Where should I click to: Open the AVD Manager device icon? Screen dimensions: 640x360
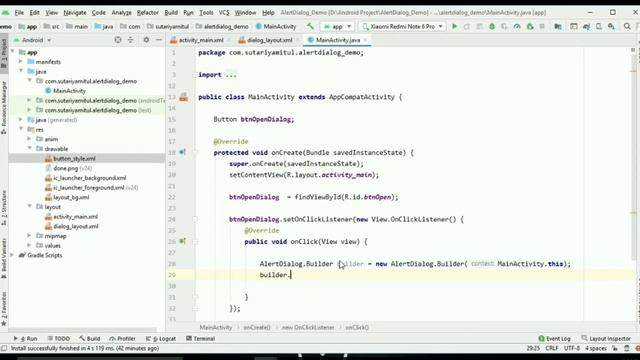click(599, 27)
